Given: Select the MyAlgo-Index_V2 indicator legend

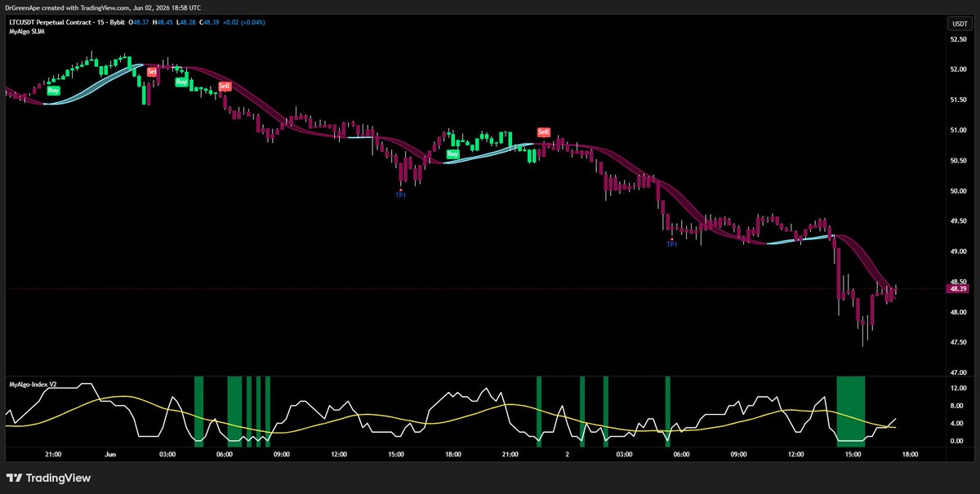Looking at the screenshot, I should pyautogui.click(x=33, y=383).
